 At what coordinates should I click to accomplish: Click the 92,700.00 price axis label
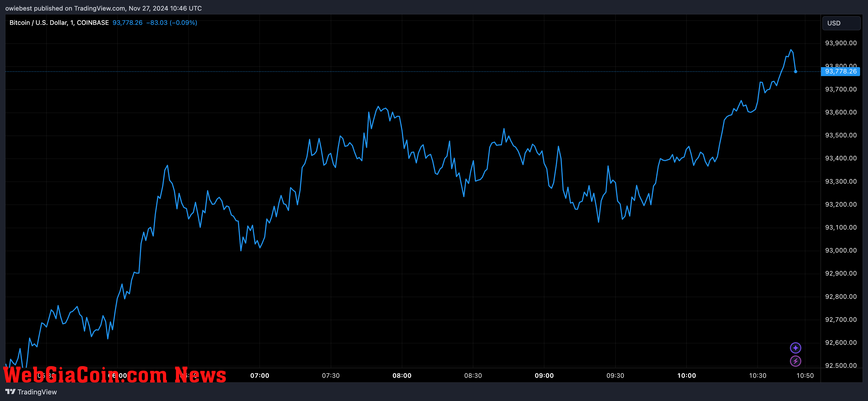(841, 319)
